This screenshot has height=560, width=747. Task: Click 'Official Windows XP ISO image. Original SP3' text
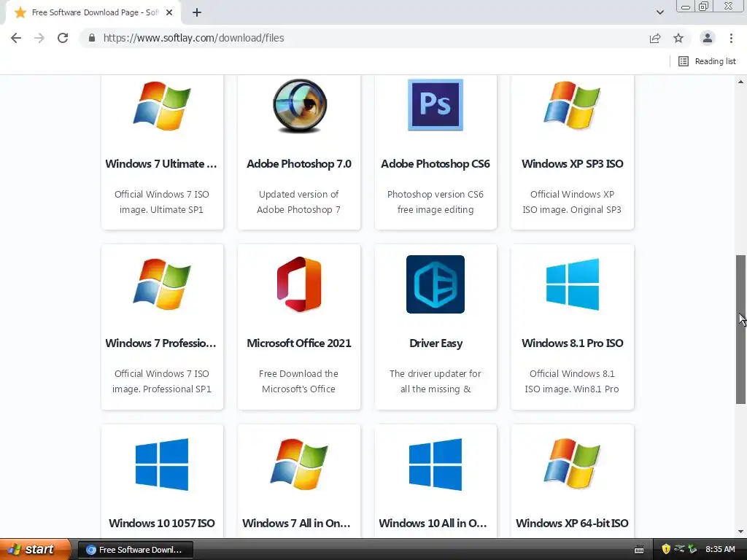tap(572, 202)
